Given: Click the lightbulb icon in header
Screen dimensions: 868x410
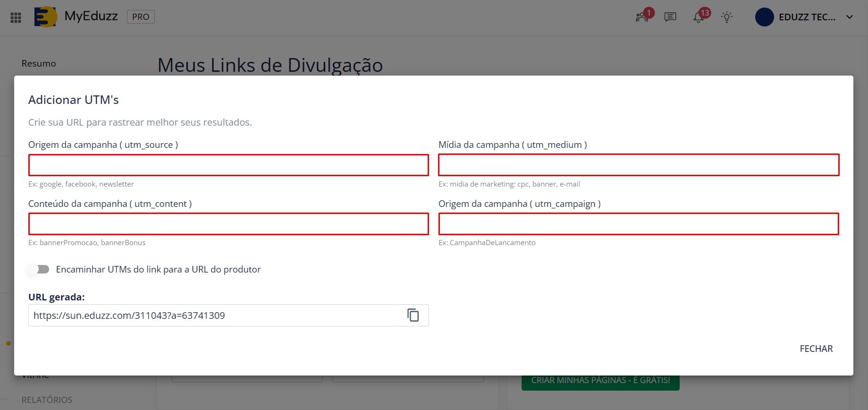Looking at the screenshot, I should point(727,17).
